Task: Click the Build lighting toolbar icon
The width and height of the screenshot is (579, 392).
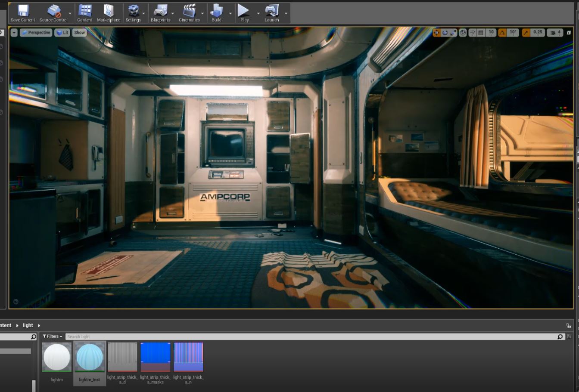Action: click(x=216, y=12)
